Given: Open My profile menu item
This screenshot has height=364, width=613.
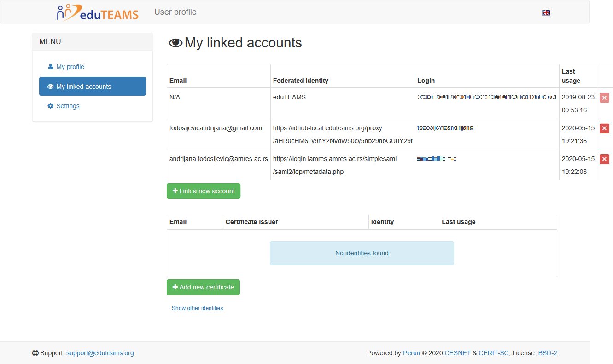Looking at the screenshot, I should (x=92, y=67).
